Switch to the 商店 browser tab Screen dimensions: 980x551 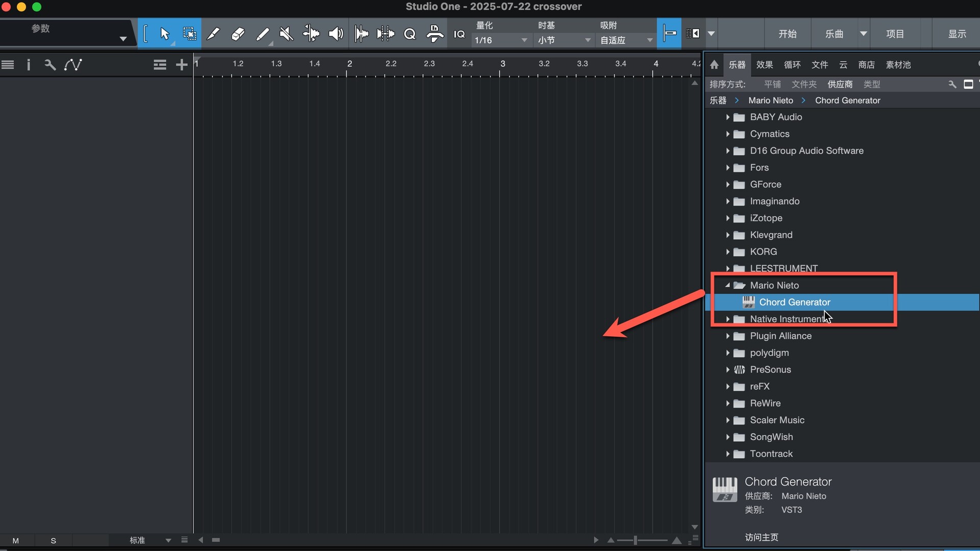(x=867, y=65)
